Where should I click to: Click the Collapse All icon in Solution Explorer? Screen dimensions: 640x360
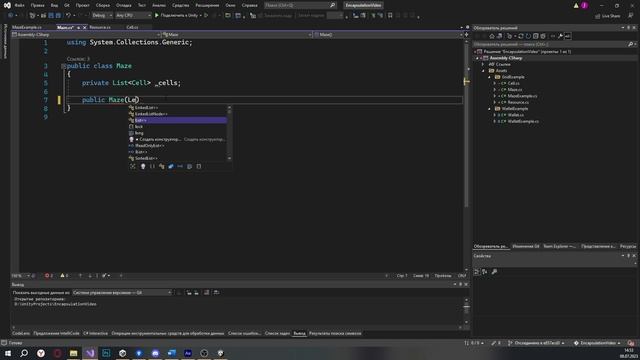click(536, 36)
